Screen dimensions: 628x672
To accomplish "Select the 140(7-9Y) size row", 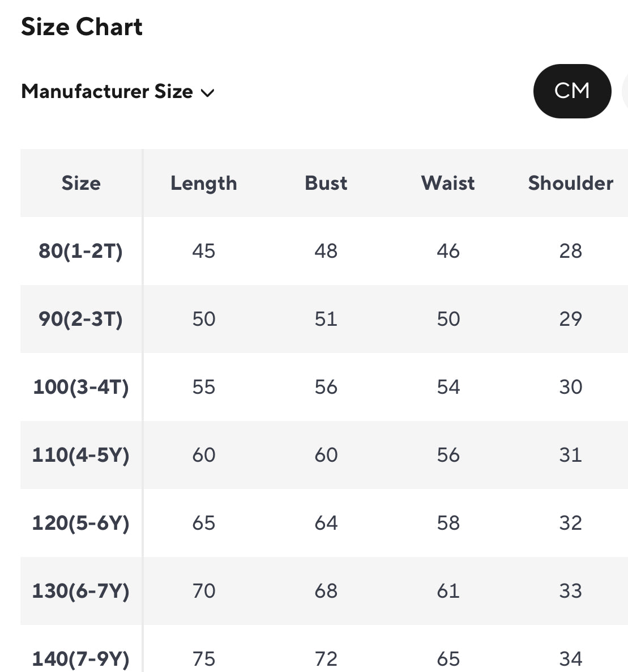I will (x=81, y=658).
